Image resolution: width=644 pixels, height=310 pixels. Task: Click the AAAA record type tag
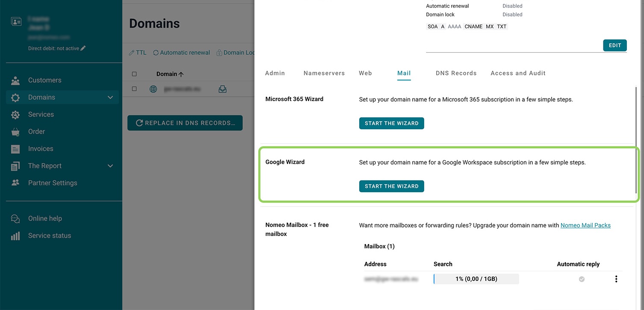click(455, 27)
